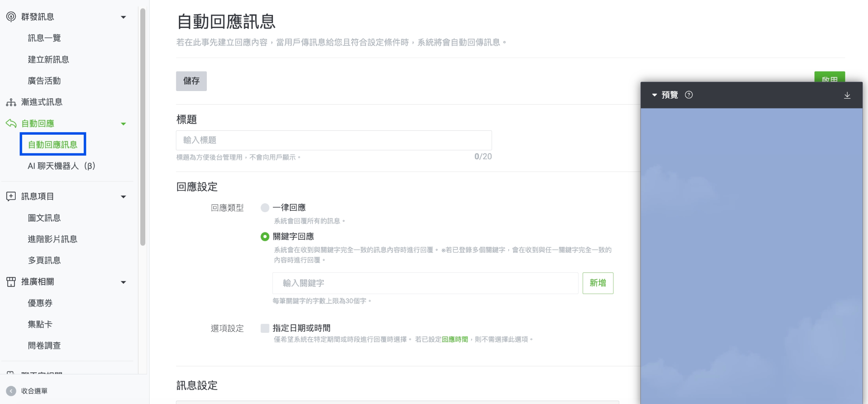868x404 pixels.
Task: Open the 預覽 dropdown arrow
Action: [x=654, y=95]
